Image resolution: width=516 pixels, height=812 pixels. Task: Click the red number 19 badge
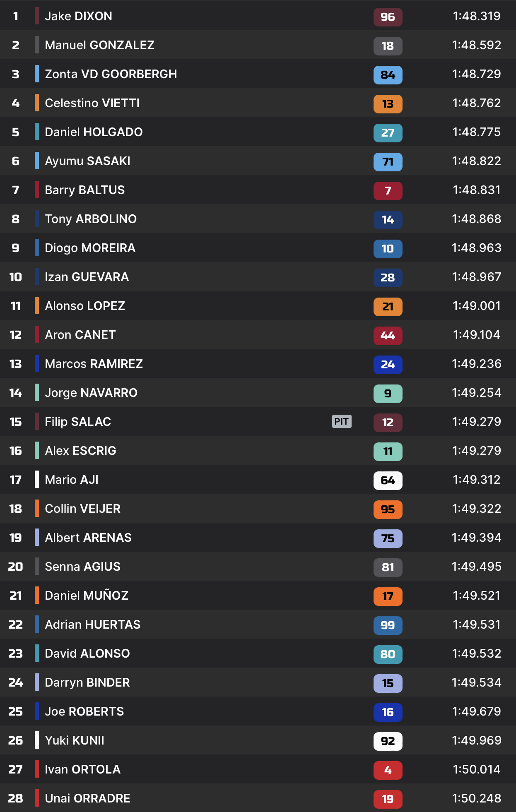click(x=388, y=799)
